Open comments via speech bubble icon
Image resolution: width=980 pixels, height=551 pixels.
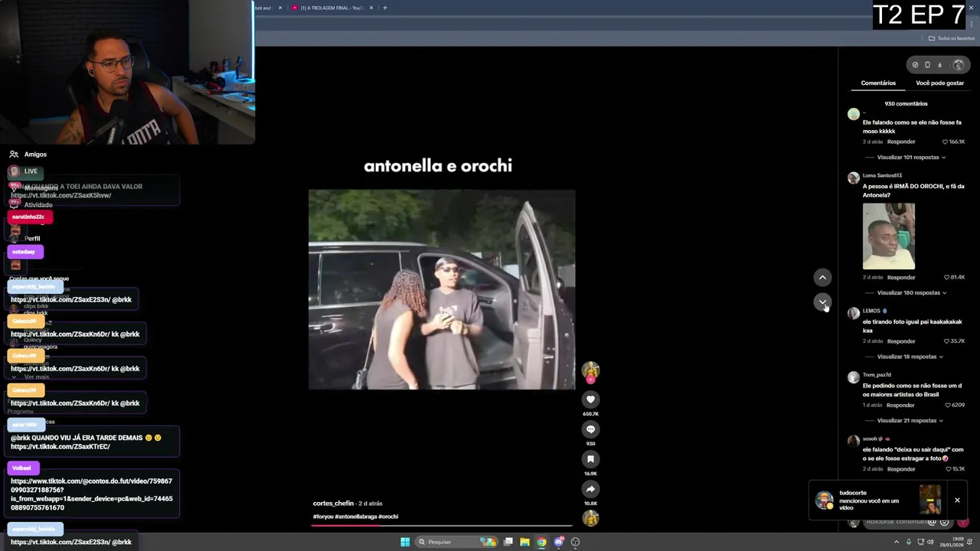pos(590,429)
